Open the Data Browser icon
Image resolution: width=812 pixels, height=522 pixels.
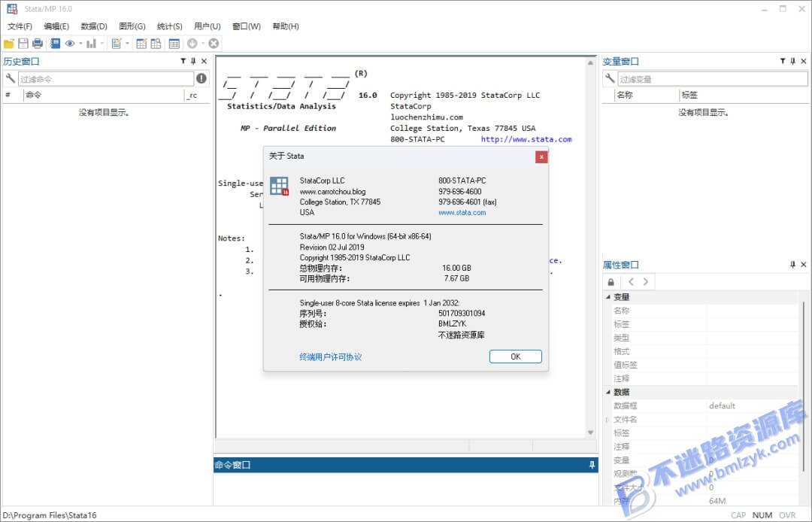tap(156, 44)
